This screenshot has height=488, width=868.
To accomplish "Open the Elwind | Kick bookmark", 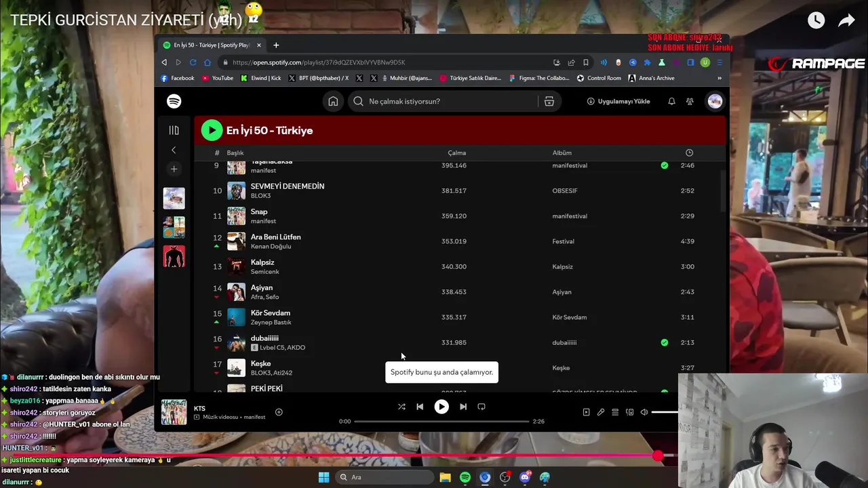I will point(261,78).
